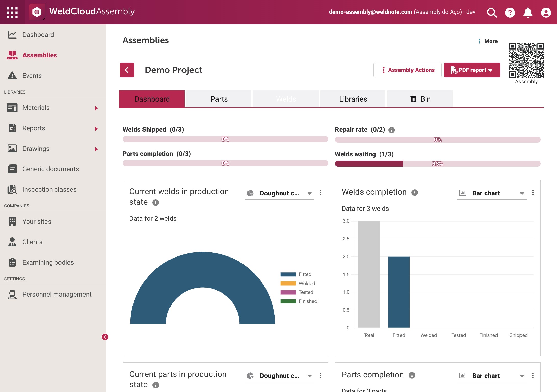
Task: Open the PDF report dropdown
Action: (x=472, y=70)
